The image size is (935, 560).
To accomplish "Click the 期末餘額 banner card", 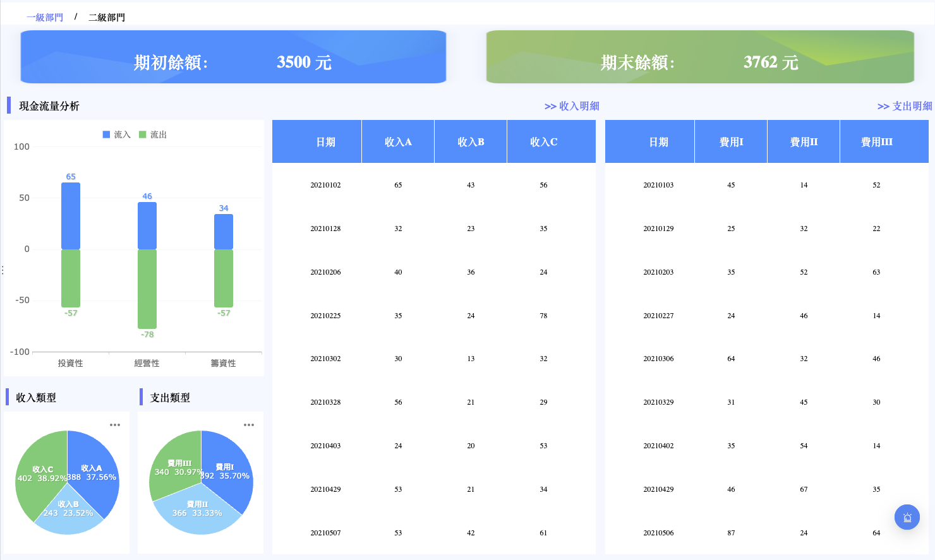I will click(700, 57).
